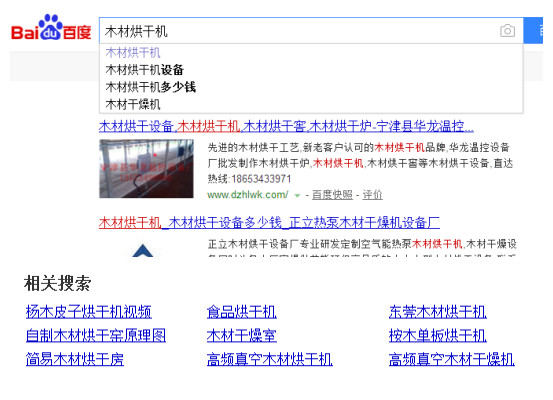553x400 pixels.
Task: Click the blue Baidu search button
Action: click(533, 31)
